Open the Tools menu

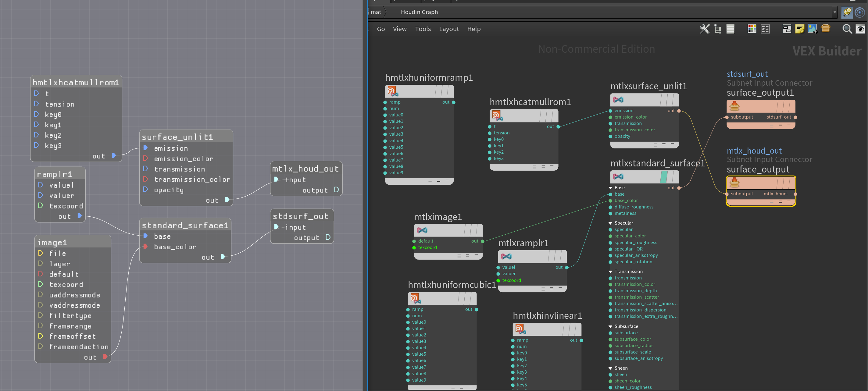(423, 29)
